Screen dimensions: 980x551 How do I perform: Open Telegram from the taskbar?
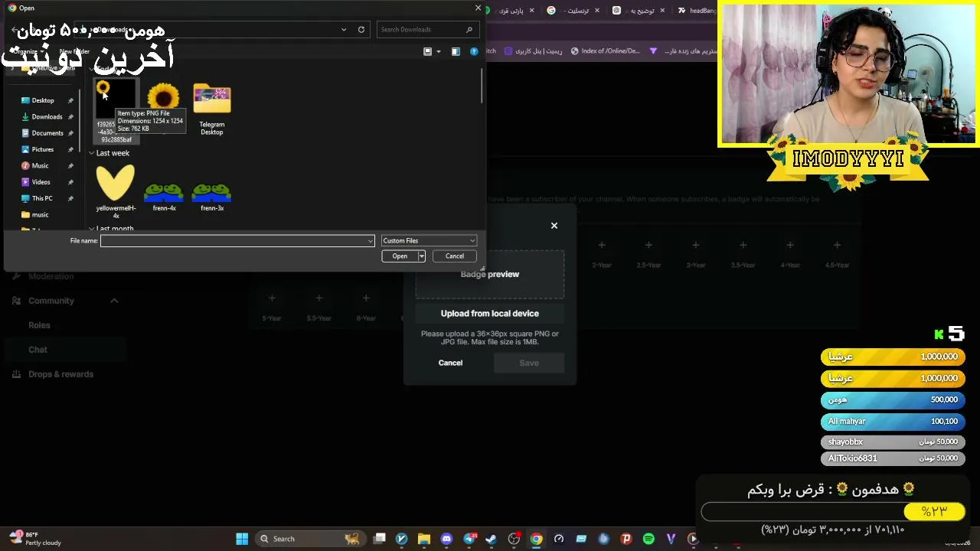469,539
